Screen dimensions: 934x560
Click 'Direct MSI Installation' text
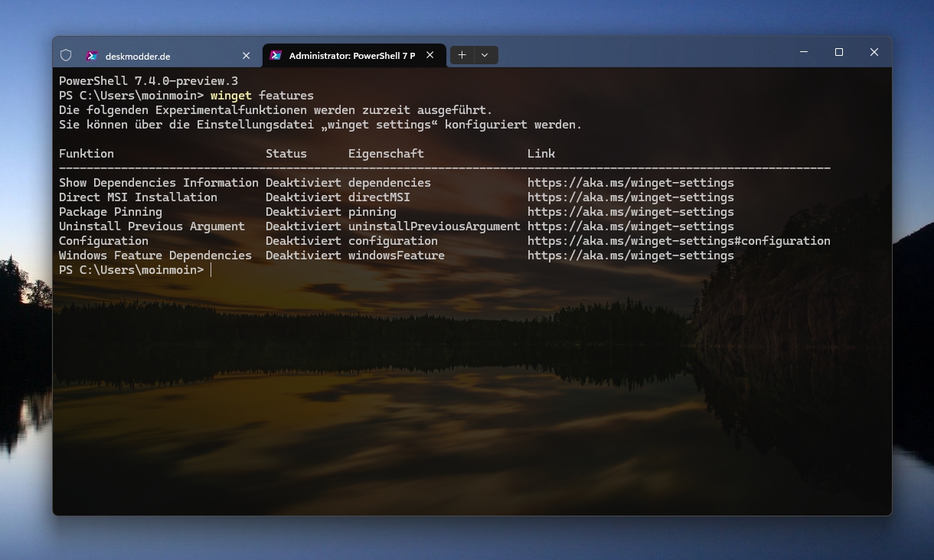[138, 197]
